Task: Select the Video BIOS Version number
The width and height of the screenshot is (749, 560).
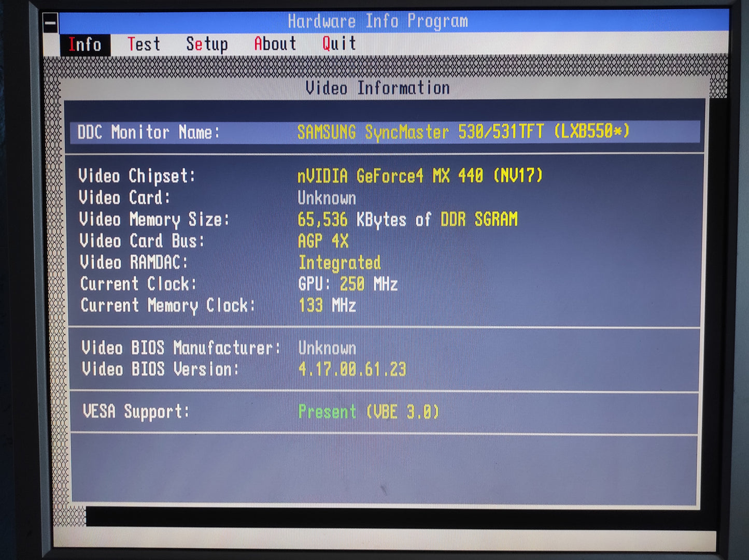Action: [x=352, y=369]
